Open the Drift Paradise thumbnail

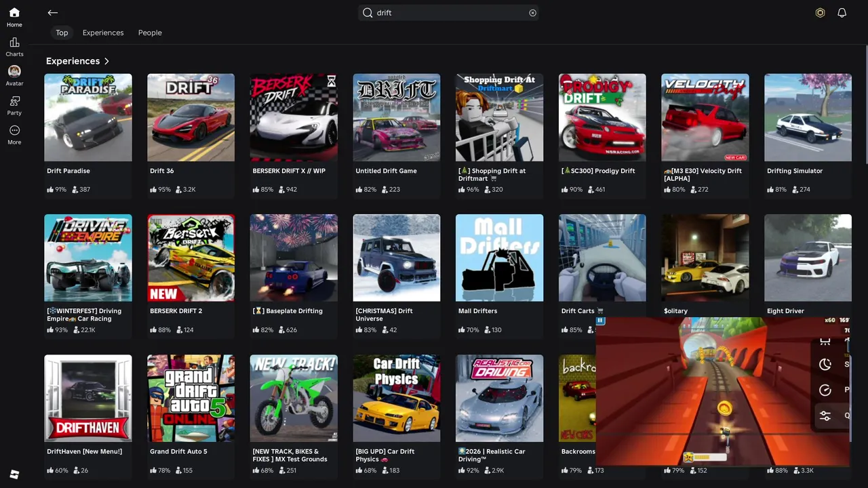click(x=88, y=117)
